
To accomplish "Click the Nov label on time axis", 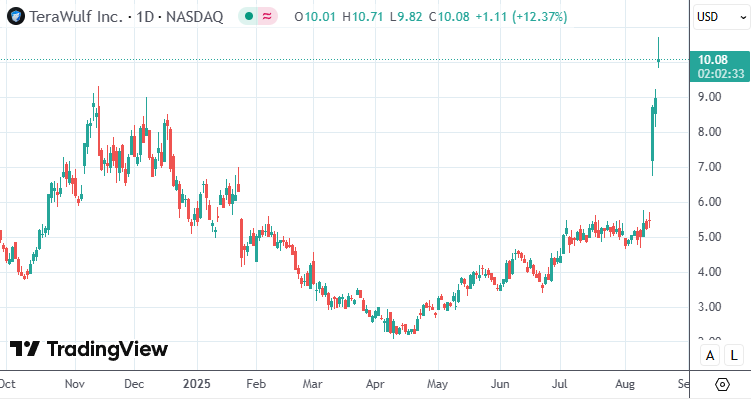I will [x=75, y=384].
